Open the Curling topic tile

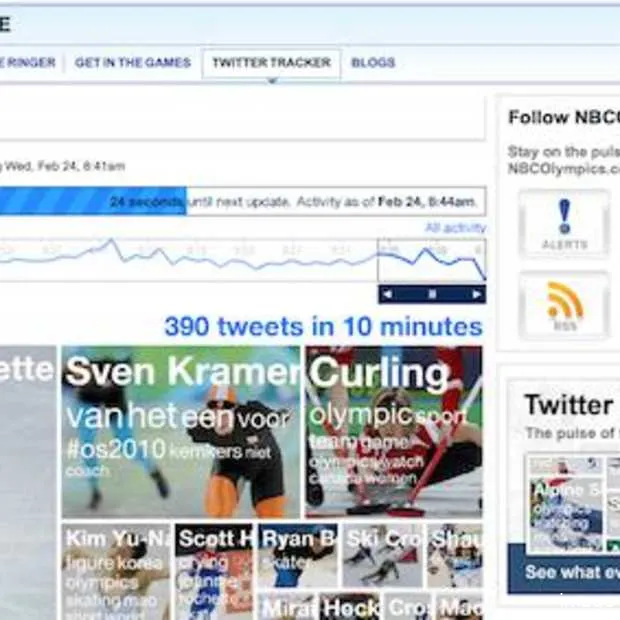(x=394, y=432)
